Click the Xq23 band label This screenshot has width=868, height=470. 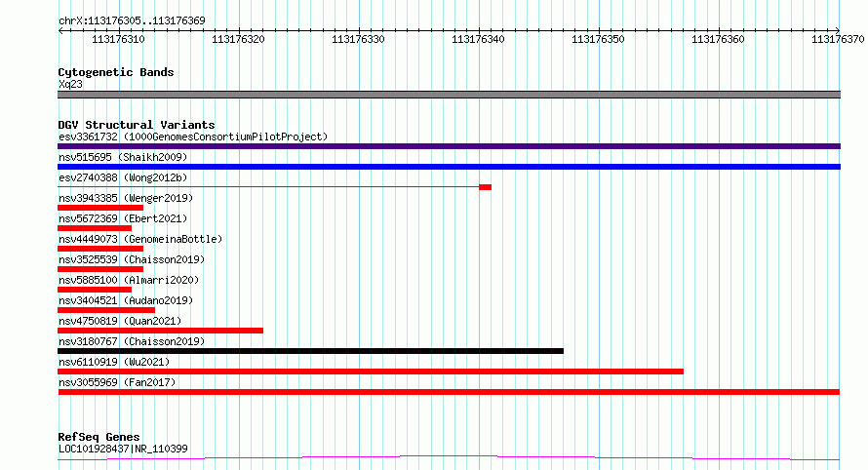pyautogui.click(x=70, y=84)
